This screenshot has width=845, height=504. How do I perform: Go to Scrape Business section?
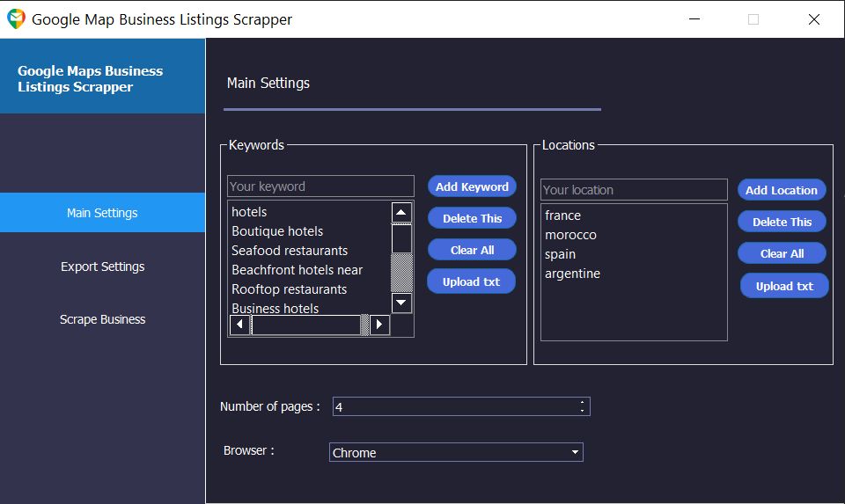pyautogui.click(x=102, y=319)
